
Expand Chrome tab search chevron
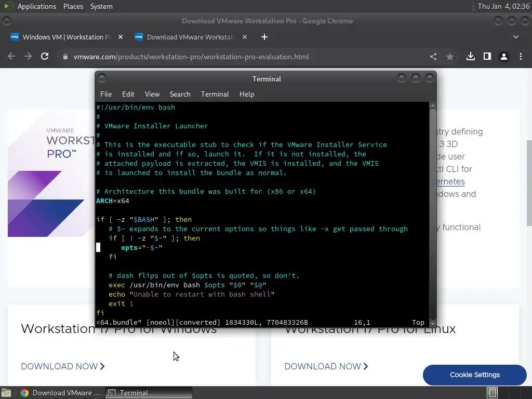click(x=516, y=37)
